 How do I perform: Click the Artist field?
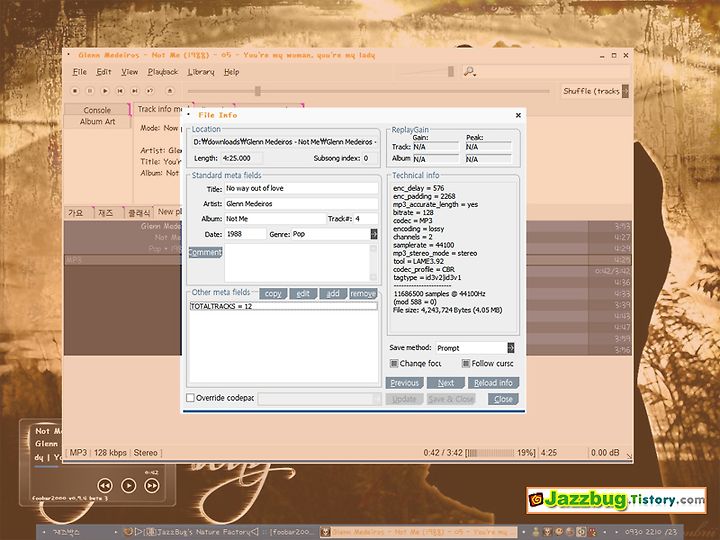pyautogui.click(x=301, y=204)
